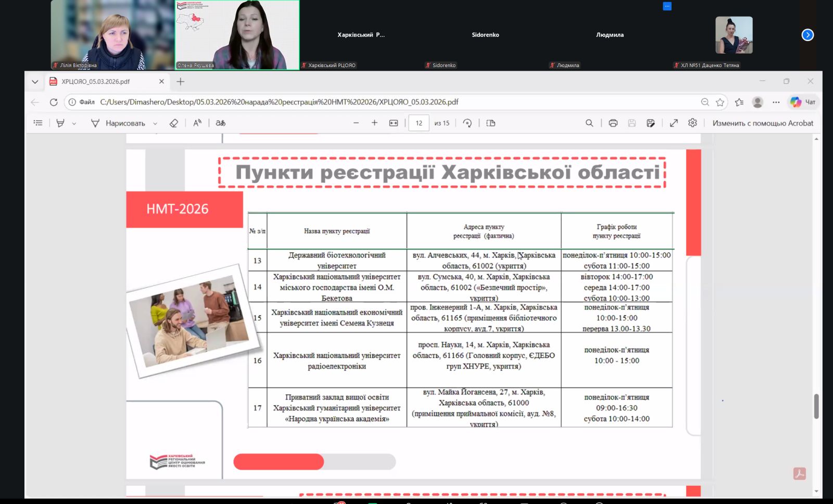This screenshot has height=504, width=833.
Task: Click the Read aloud icon
Action: 197,123
